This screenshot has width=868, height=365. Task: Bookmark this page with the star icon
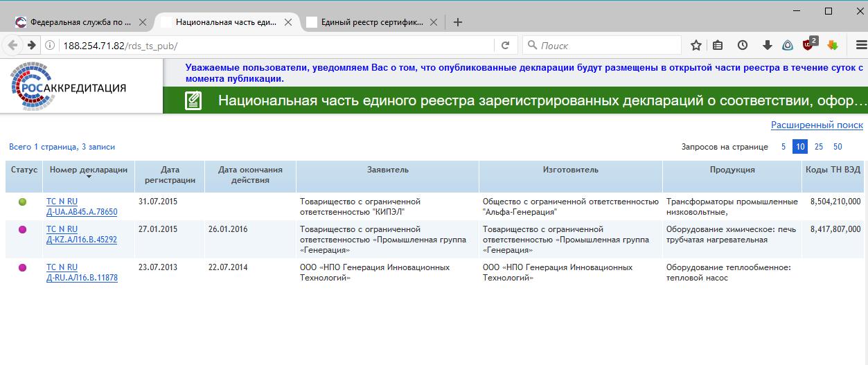(x=696, y=45)
